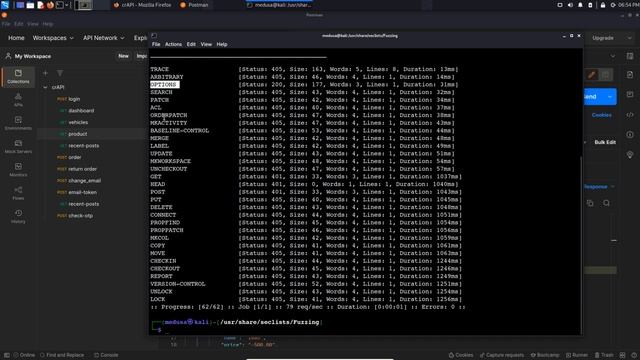
Task: Select the vehicles request
Action: 78,122
